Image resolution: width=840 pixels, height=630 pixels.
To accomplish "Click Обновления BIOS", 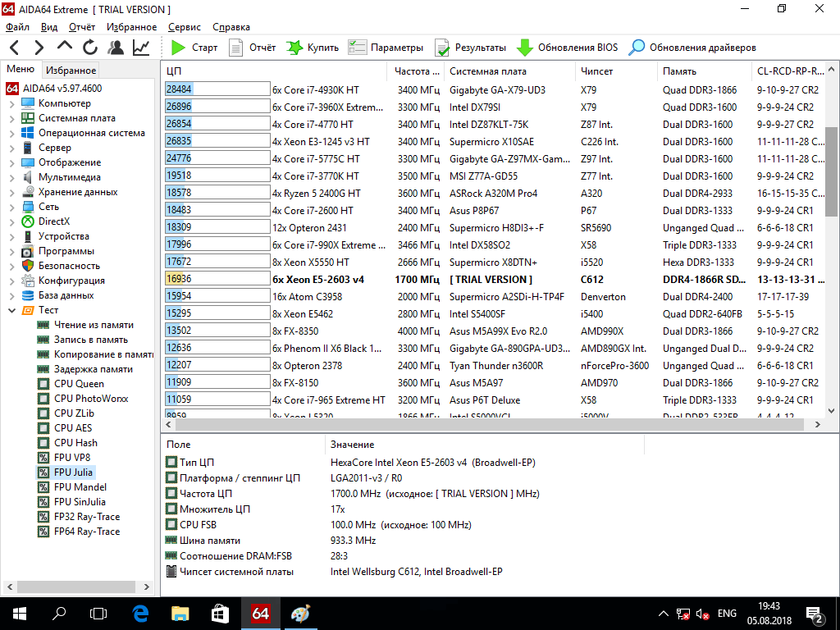I will pos(567,48).
